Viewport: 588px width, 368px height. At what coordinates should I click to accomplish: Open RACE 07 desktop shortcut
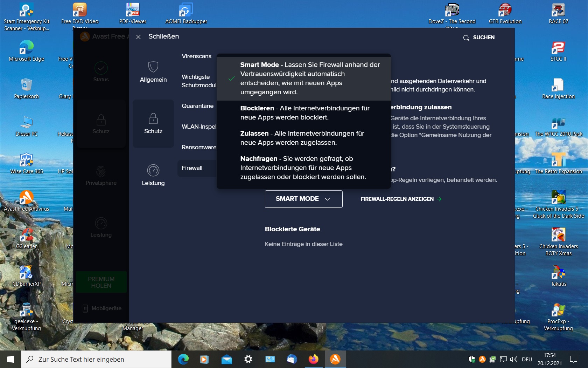[x=559, y=13]
